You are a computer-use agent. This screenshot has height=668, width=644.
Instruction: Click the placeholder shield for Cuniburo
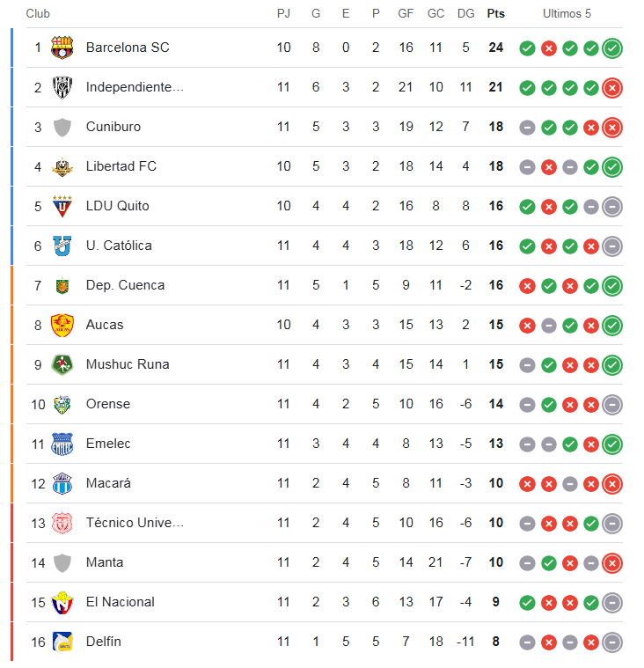(x=62, y=127)
